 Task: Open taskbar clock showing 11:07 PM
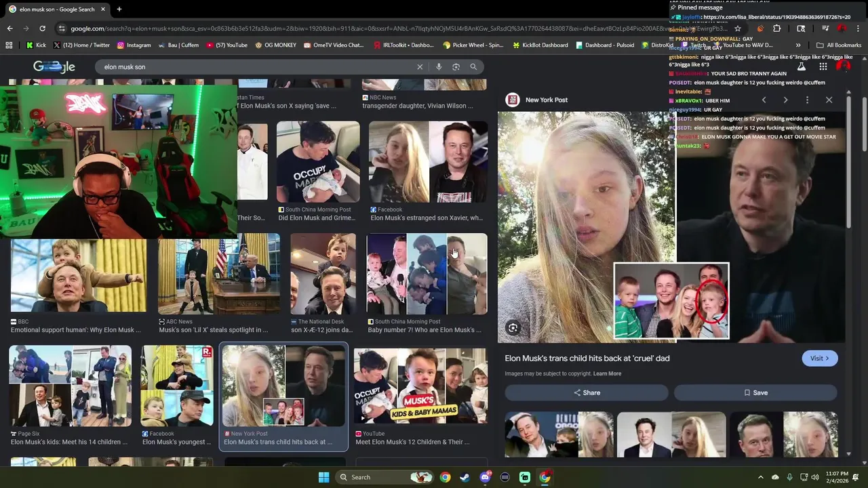pos(836,477)
